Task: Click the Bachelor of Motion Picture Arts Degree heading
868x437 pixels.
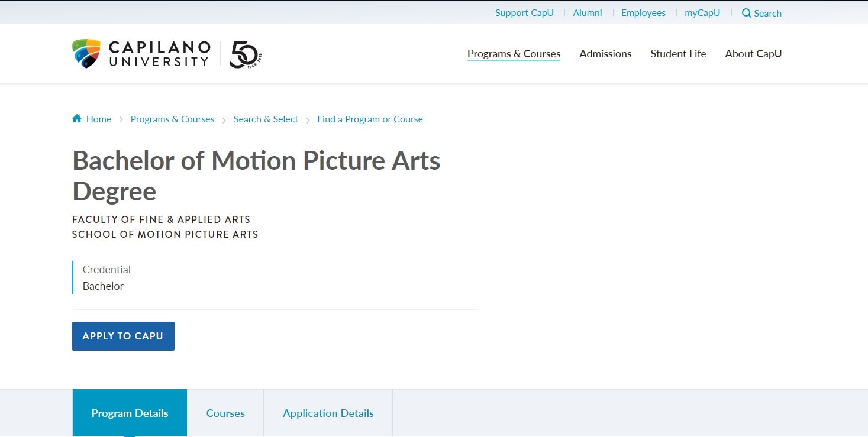Action: 256,176
